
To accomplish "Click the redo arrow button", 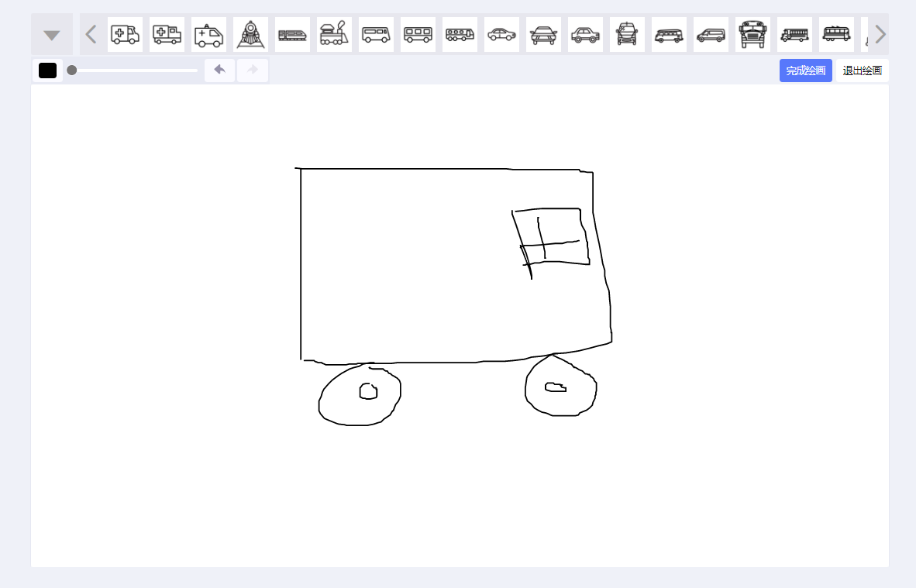I will 253,70.
